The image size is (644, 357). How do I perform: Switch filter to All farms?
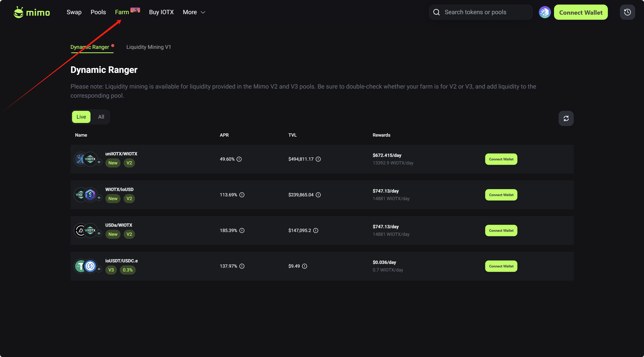tap(101, 117)
